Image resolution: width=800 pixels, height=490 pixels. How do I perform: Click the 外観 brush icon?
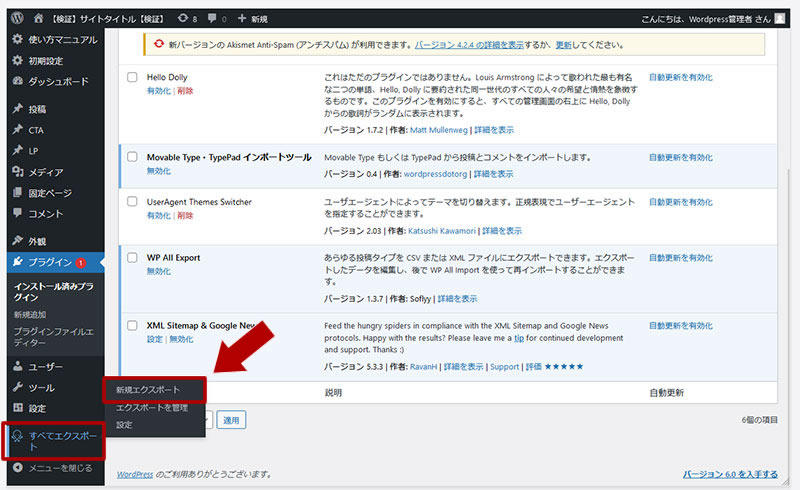coord(18,240)
